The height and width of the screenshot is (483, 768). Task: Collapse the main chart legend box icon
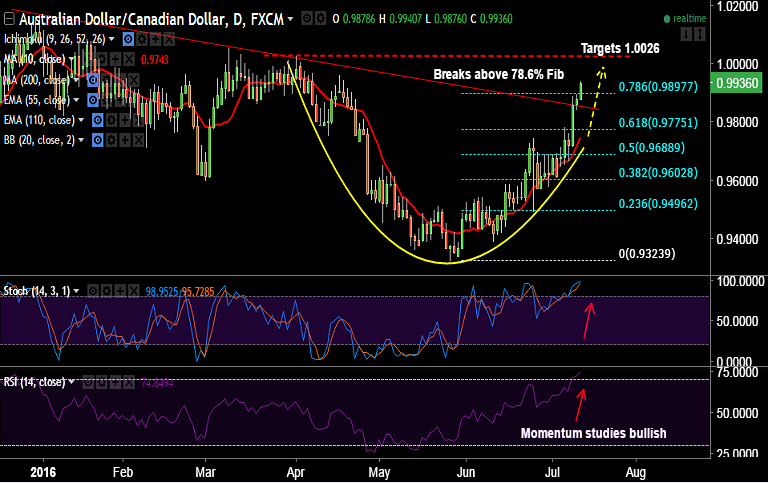click(9, 19)
